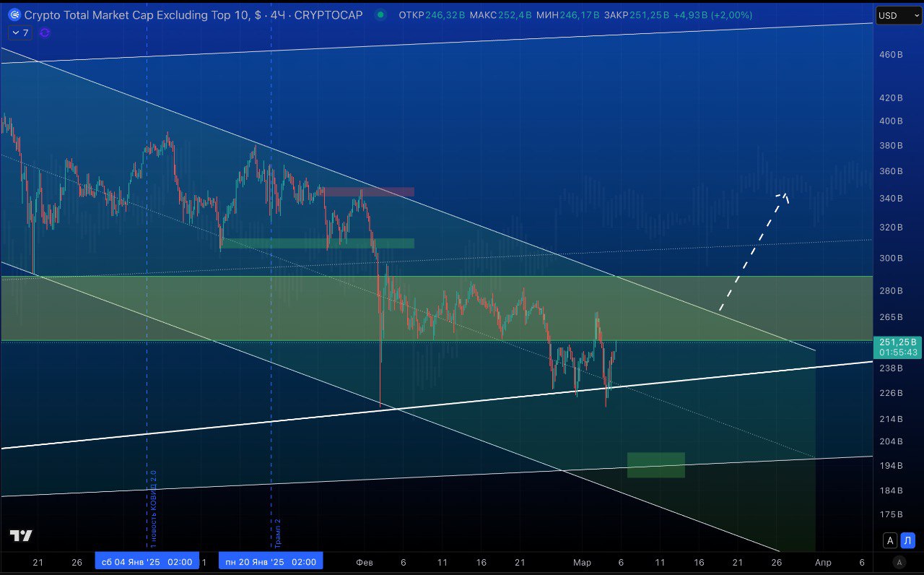Screen dimensions: 924x575
Task: Click the 'Мар' label on the time axis
Action: pos(582,562)
